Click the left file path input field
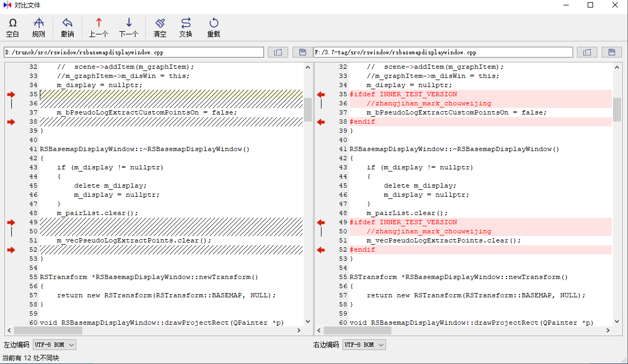This screenshot has height=364, width=628. point(134,52)
